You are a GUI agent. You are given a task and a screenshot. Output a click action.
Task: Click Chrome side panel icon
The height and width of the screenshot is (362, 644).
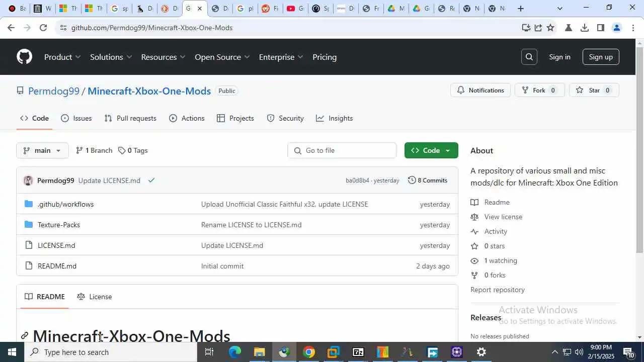point(600,28)
